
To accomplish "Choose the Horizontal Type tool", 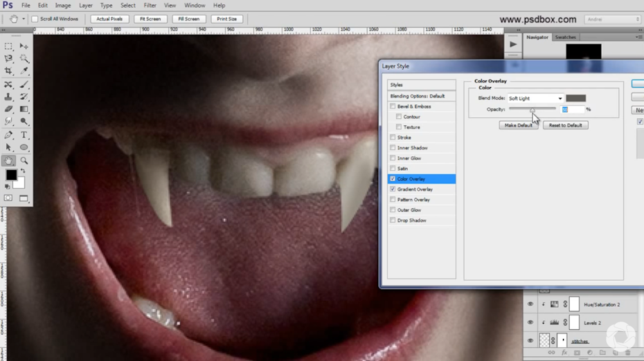I will (24, 135).
